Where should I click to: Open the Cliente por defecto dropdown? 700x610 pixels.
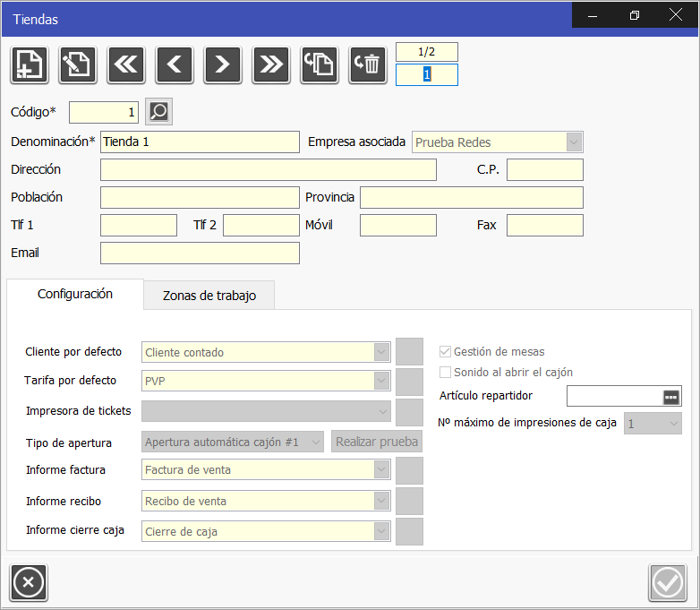(382, 352)
